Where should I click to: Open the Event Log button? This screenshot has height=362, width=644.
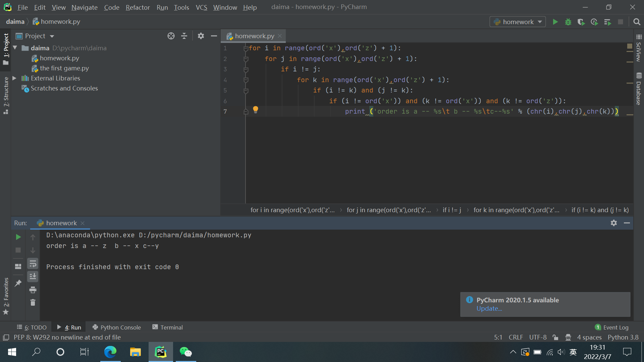click(611, 327)
